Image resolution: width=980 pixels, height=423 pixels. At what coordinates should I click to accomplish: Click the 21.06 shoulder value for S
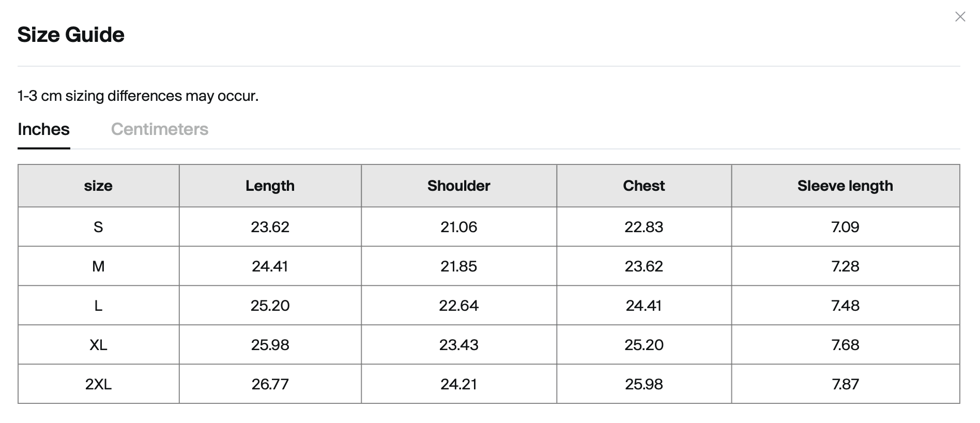tap(459, 227)
